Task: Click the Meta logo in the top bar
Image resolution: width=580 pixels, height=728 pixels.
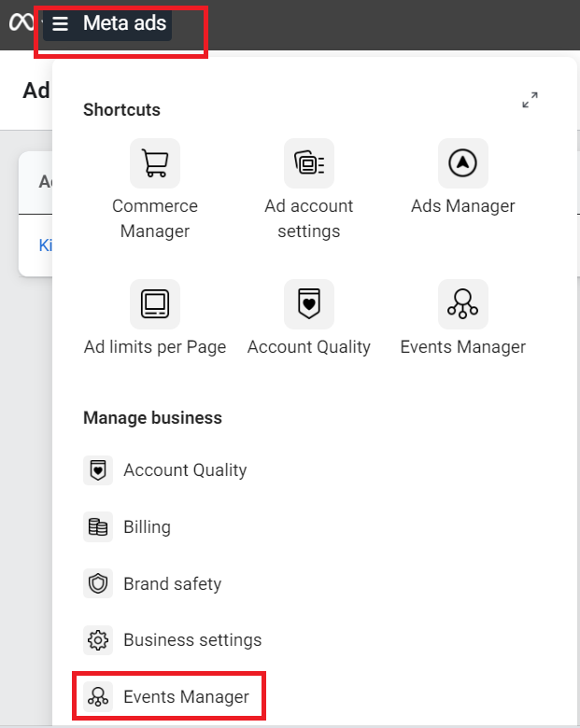Action: point(21,22)
